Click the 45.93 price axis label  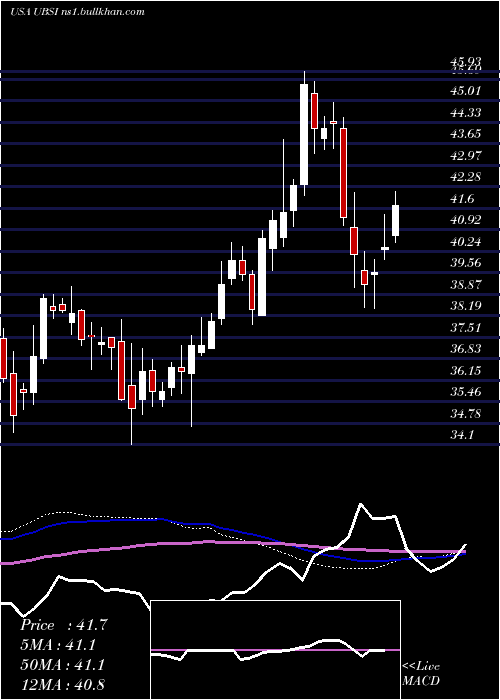[466, 63]
